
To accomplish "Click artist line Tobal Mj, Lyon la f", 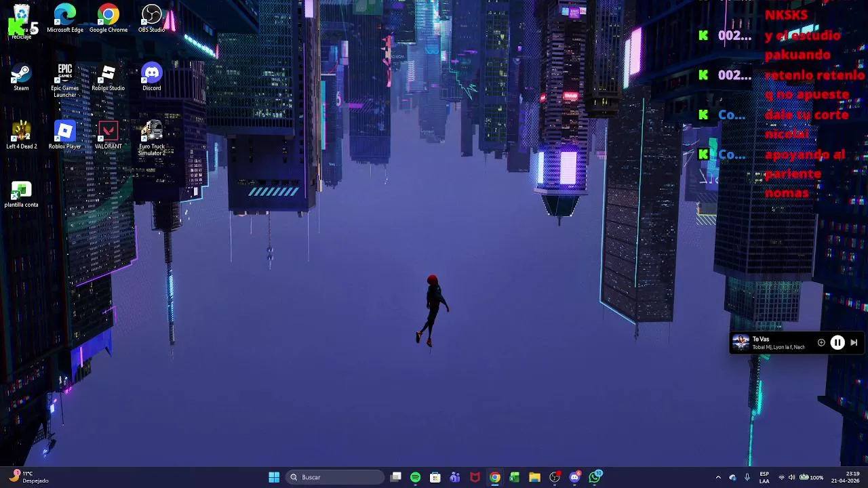I will 778,347.
